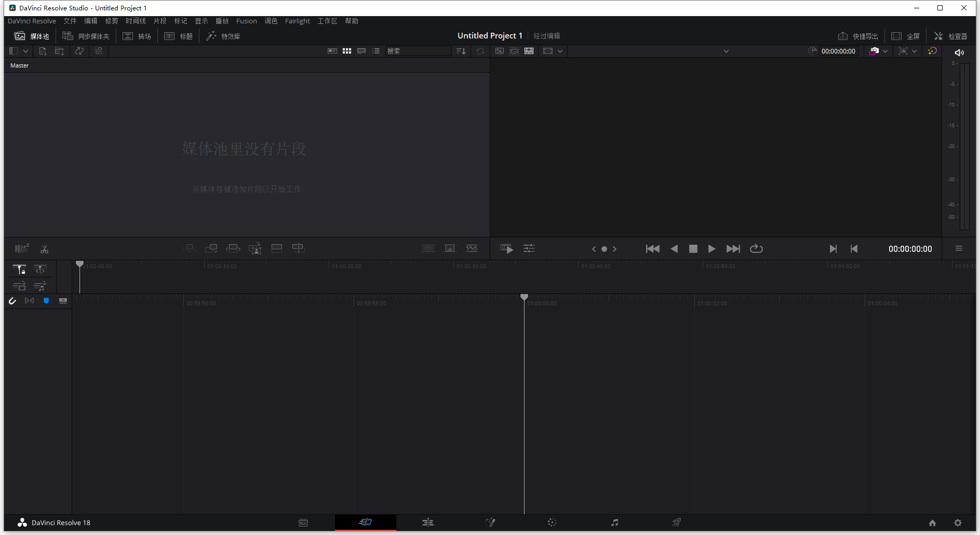
Task: Open the Fusion page wand icon
Action: point(490,523)
